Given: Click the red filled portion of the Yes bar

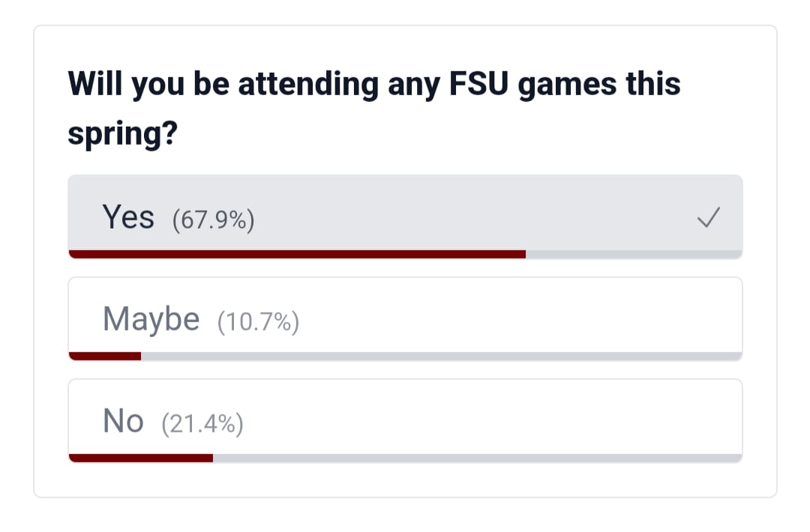Looking at the screenshot, I should coord(296,254).
